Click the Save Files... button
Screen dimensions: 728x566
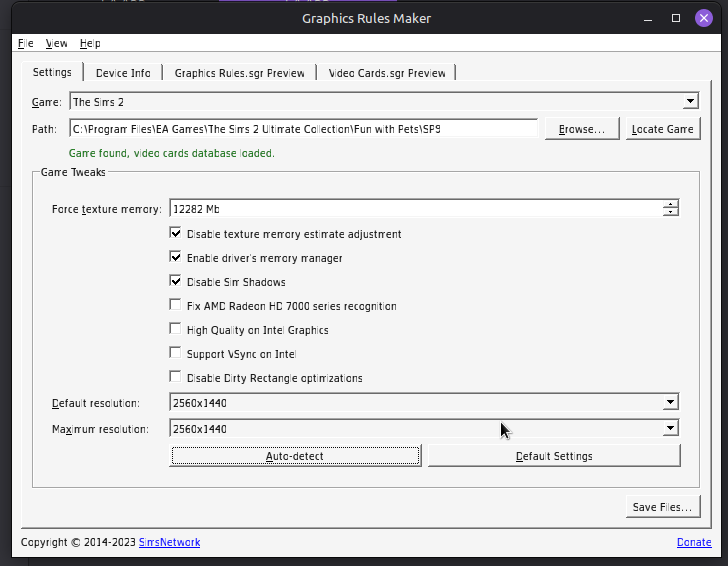[663, 507]
